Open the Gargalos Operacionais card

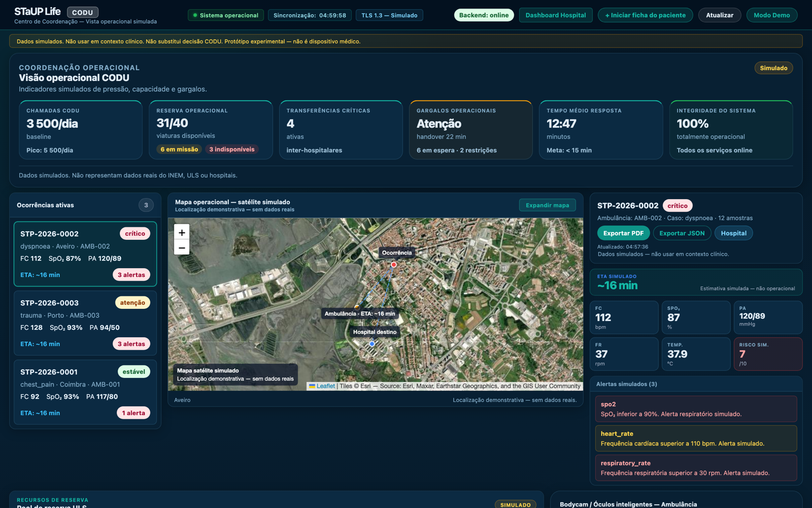(471, 130)
